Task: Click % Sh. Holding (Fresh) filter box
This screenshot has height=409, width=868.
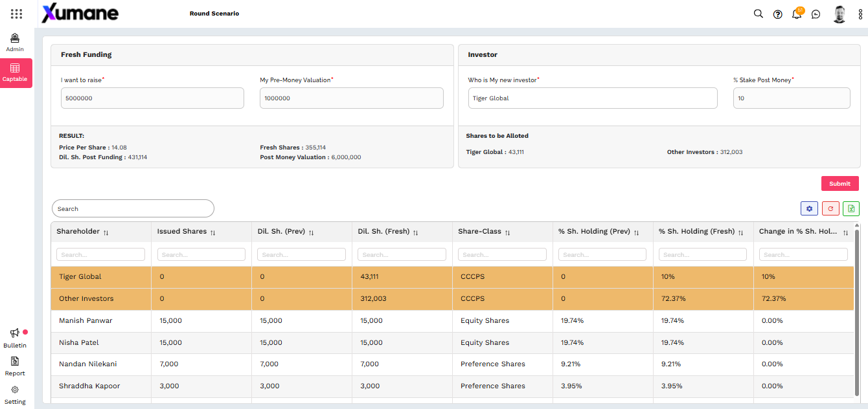Action: pyautogui.click(x=703, y=254)
